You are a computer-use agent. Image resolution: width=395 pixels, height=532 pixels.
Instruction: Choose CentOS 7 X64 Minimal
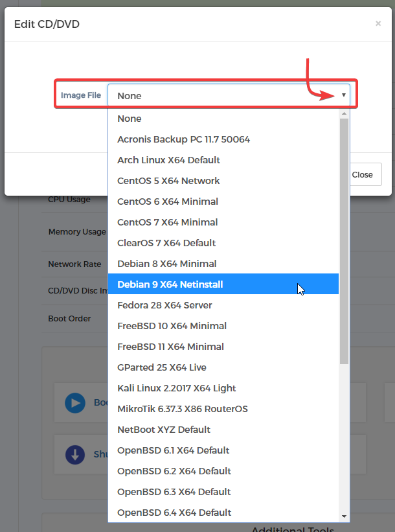(223, 222)
